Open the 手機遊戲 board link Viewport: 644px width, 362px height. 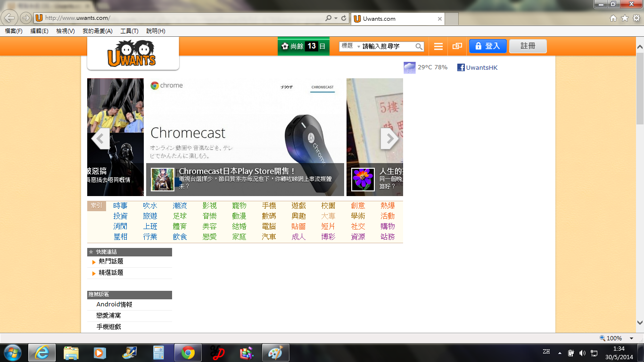point(108,326)
